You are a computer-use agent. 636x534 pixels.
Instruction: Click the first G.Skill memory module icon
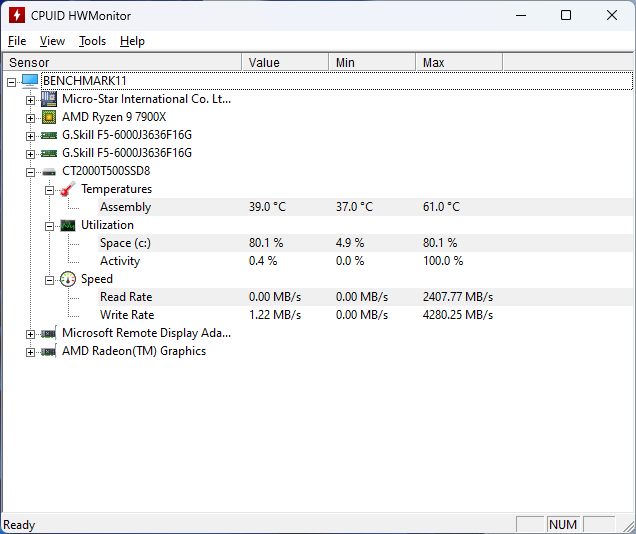(x=49, y=135)
